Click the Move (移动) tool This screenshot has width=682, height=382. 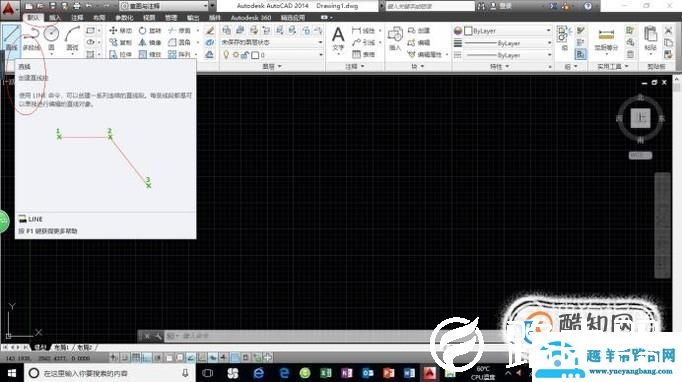tap(120, 30)
